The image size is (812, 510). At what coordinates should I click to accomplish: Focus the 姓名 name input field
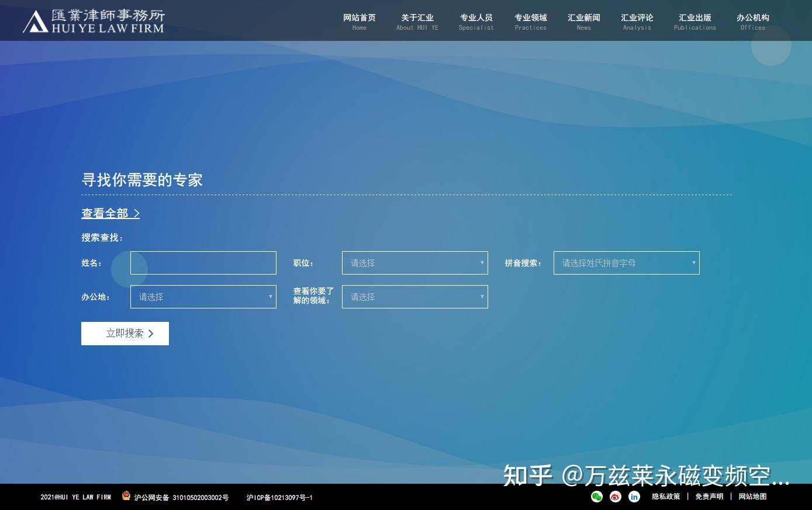click(203, 263)
